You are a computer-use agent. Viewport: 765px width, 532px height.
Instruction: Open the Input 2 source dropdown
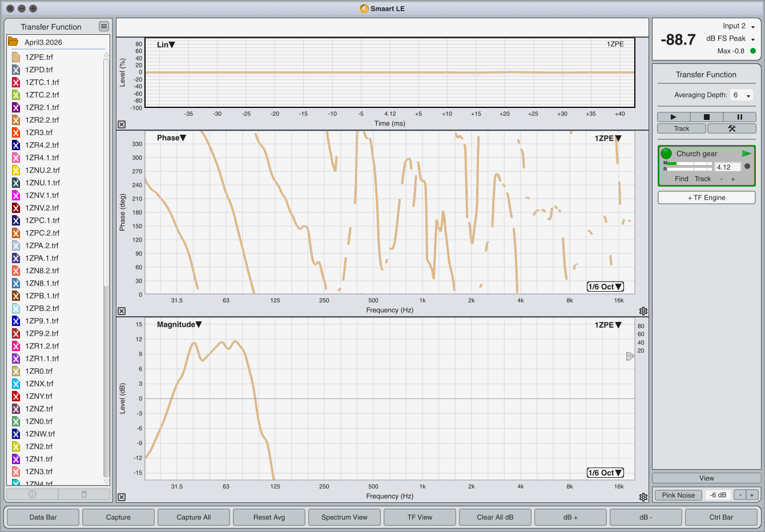[x=739, y=26]
